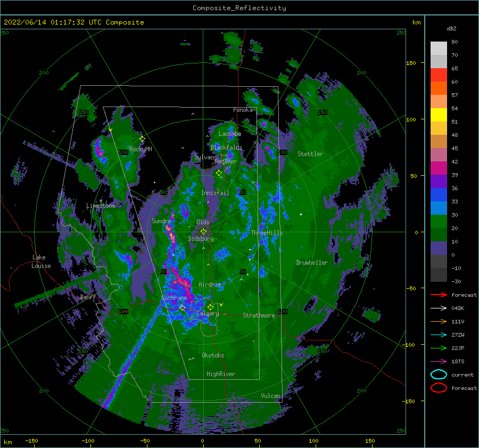The width and height of the screenshot is (479, 448).
Task: Click the -30 value on dBZ scale
Action: click(457, 281)
